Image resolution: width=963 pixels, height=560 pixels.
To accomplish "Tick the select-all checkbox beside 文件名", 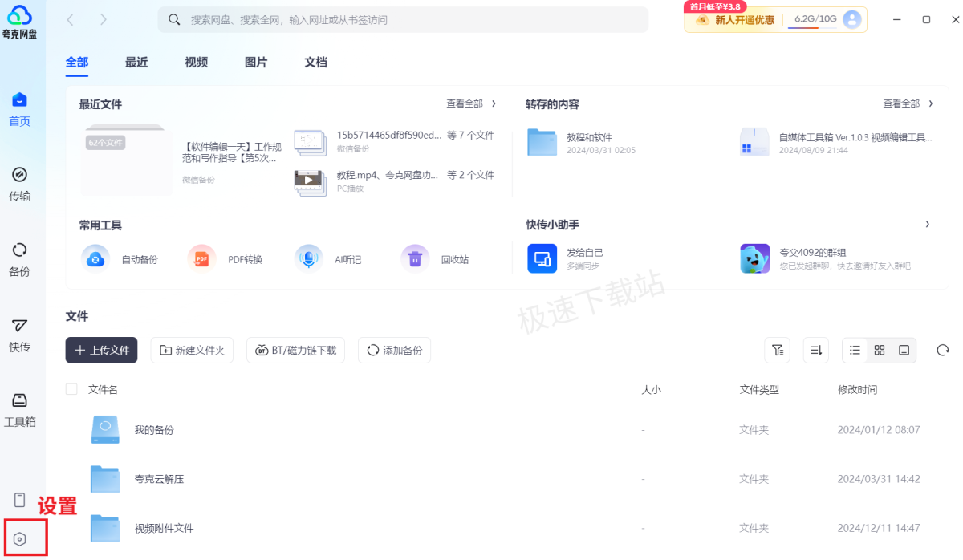I will [x=71, y=389].
